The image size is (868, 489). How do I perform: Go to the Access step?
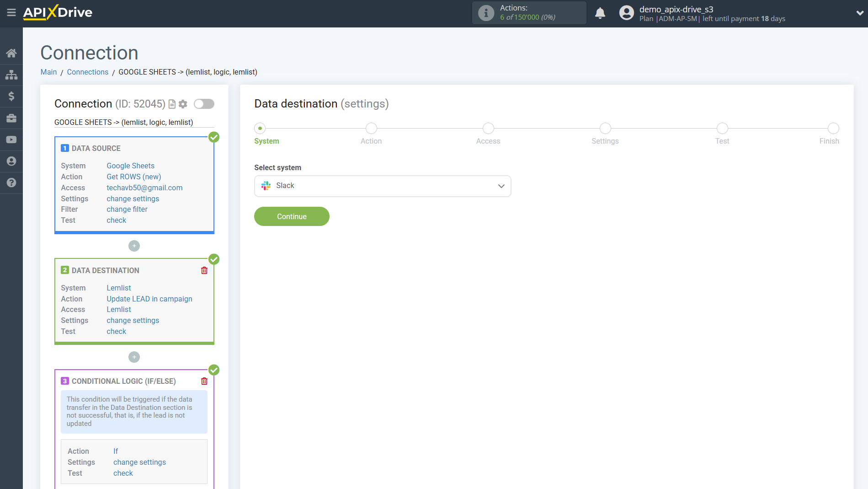point(488,129)
